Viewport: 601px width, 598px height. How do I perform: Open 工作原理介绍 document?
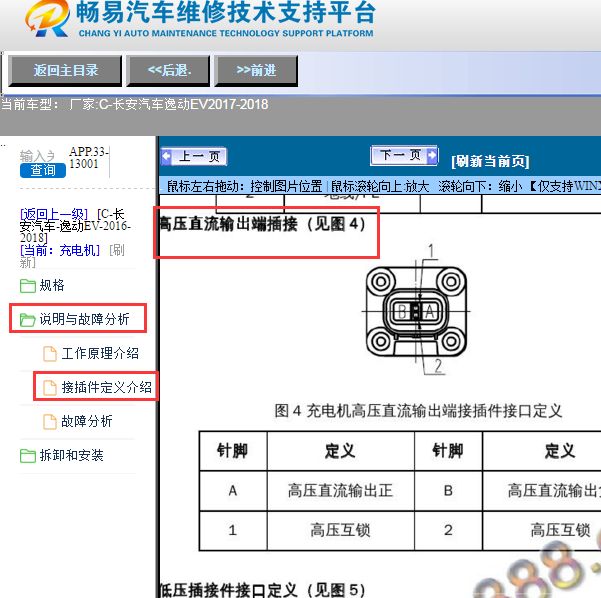coord(100,353)
